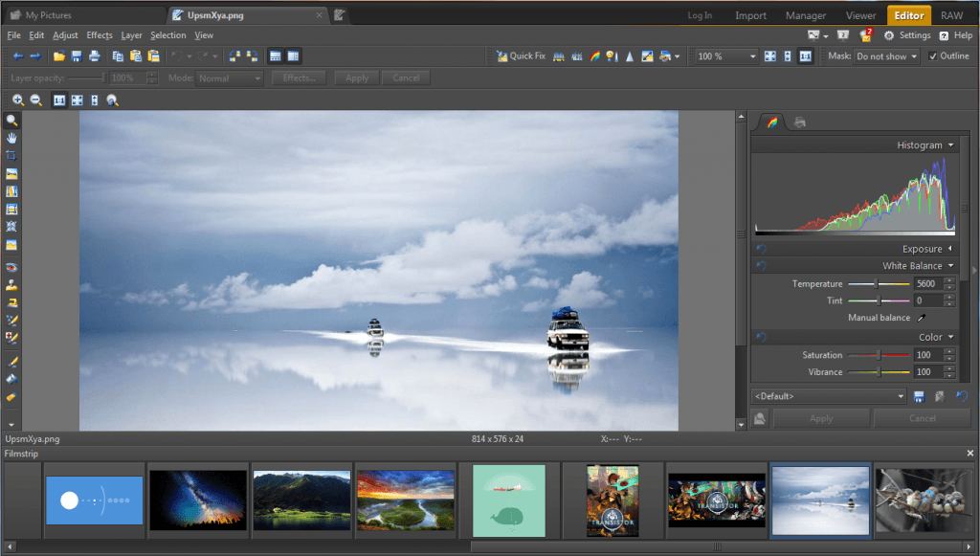Switch to the Manager tab
Viewport: 980px width, 556px height.
806,15
